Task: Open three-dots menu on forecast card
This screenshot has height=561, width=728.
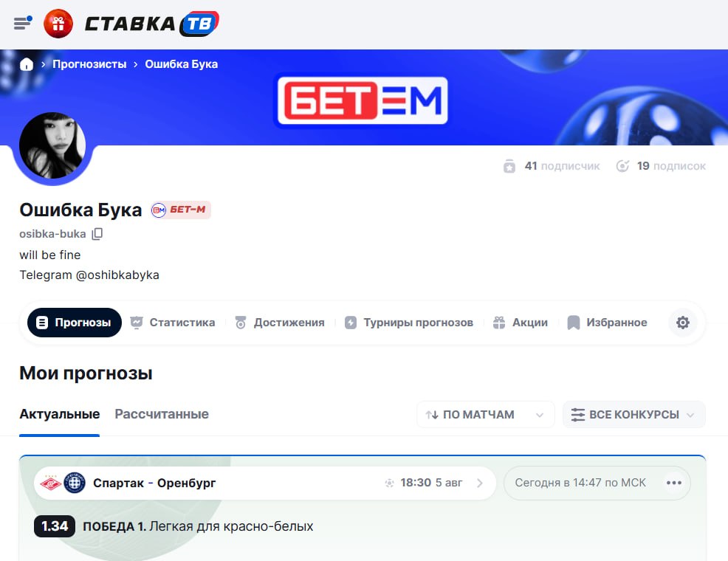Action: pos(673,483)
